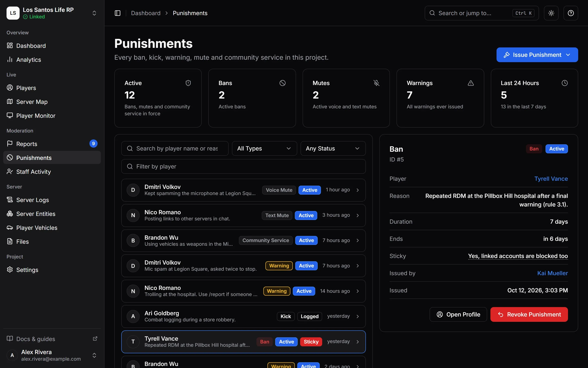Toggle the sidebar panel icon
Image resolution: width=588 pixels, height=368 pixels.
point(117,13)
